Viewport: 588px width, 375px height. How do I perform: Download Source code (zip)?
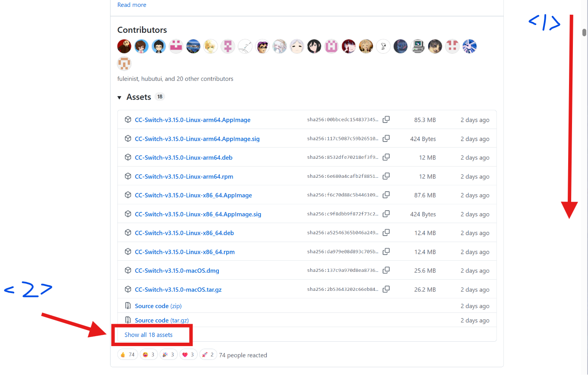coord(158,306)
